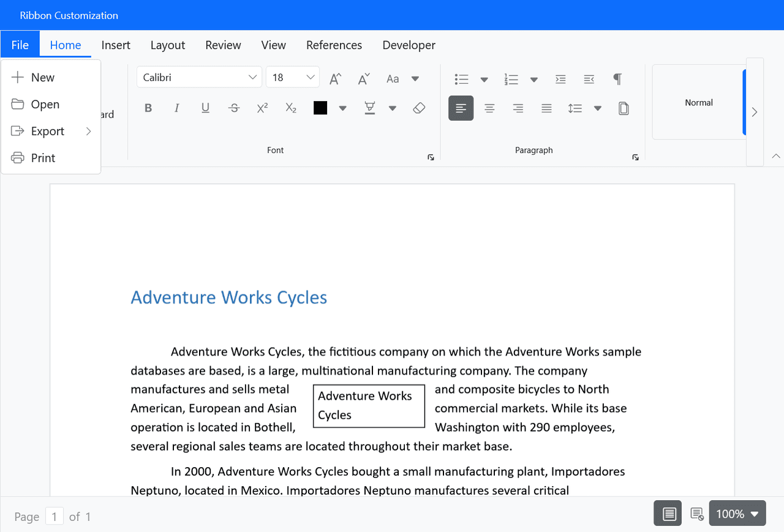784x532 pixels.
Task: Open the line spacing dropdown arrow
Action: click(x=597, y=108)
